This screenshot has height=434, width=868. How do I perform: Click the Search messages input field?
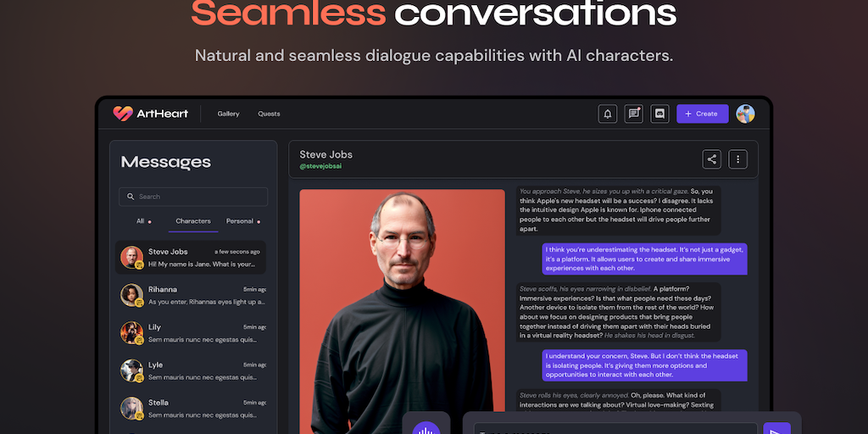[193, 197]
